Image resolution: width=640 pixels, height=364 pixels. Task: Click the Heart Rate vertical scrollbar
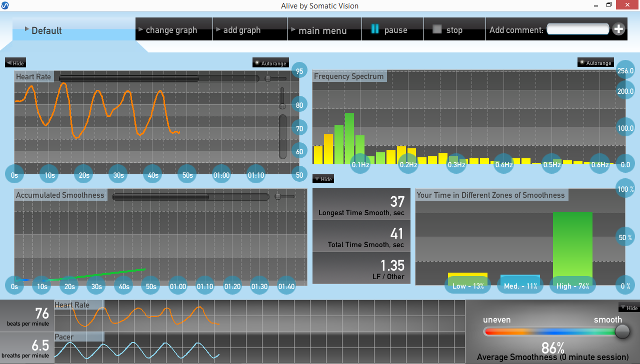(x=282, y=136)
